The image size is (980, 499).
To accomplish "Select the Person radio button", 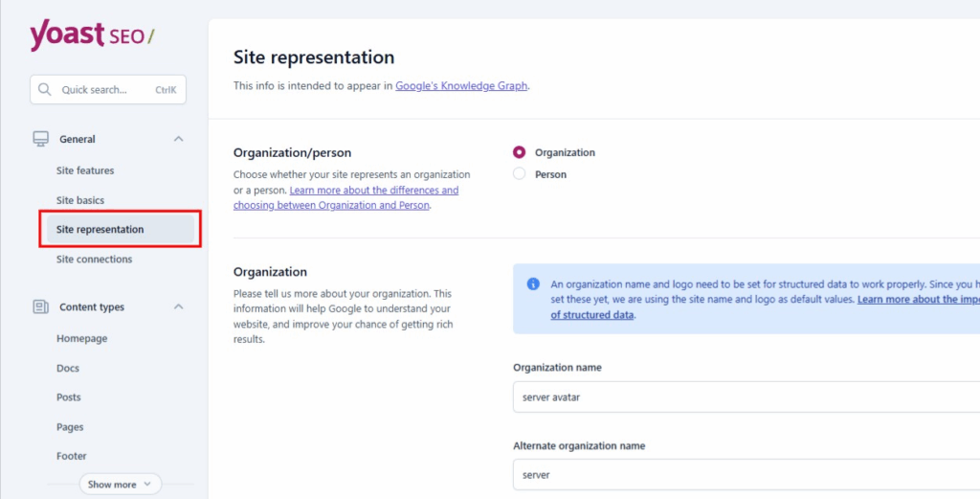I will pyautogui.click(x=519, y=174).
